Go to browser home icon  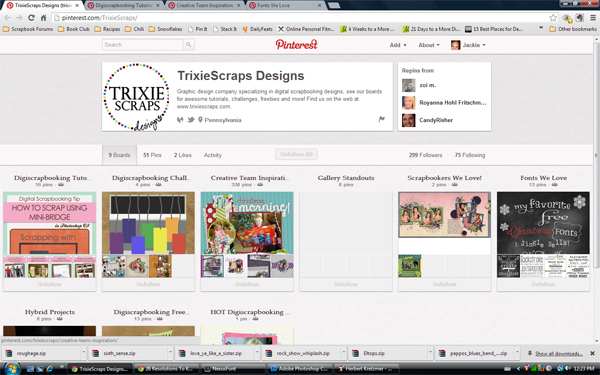44,18
